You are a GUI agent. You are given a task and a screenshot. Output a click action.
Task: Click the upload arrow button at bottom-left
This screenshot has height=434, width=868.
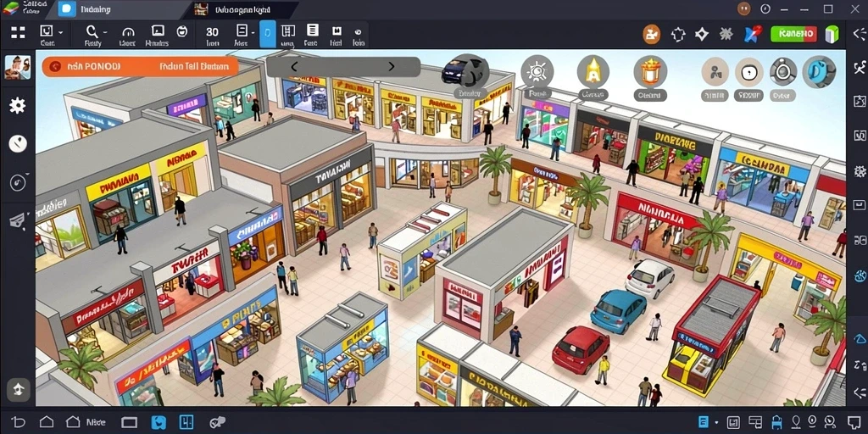pyautogui.click(x=19, y=389)
